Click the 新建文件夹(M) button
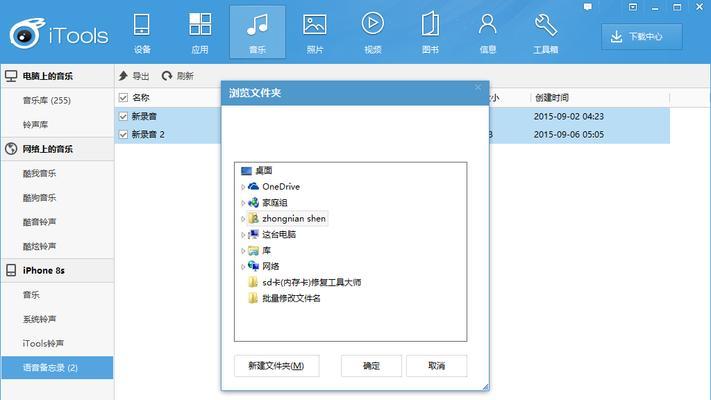 [277, 366]
